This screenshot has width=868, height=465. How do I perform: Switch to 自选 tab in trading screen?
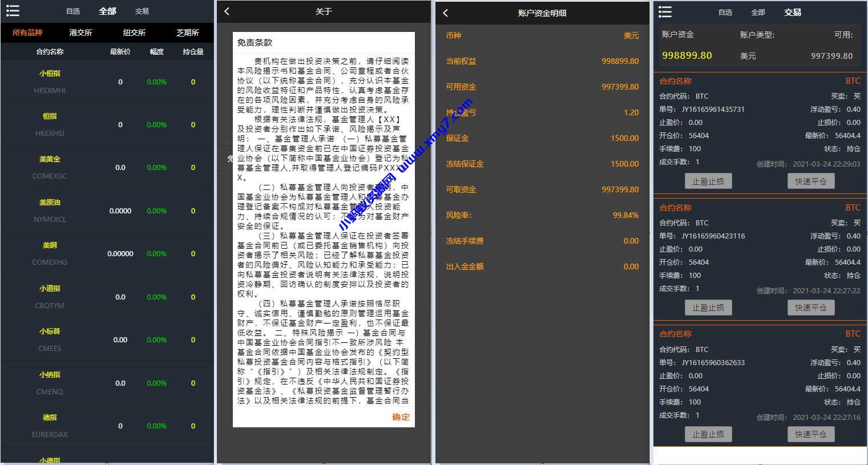coord(725,13)
